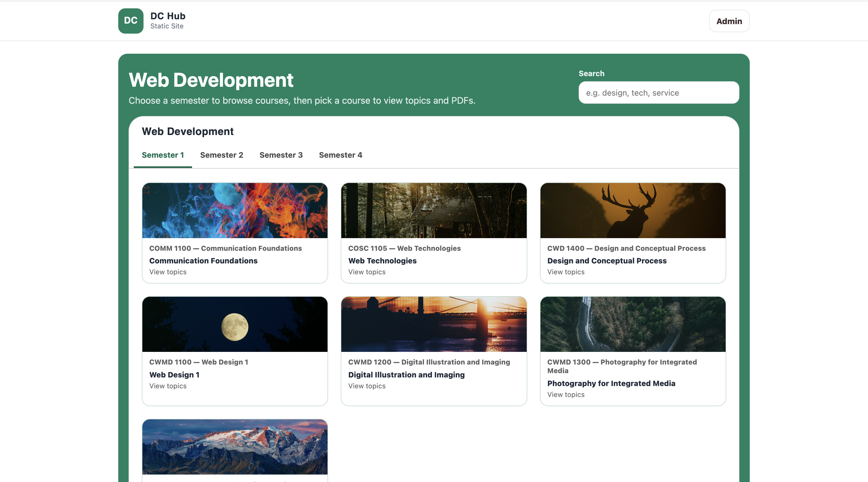View topics for Design and Conceptual Process
The image size is (868, 482).
[566, 272]
